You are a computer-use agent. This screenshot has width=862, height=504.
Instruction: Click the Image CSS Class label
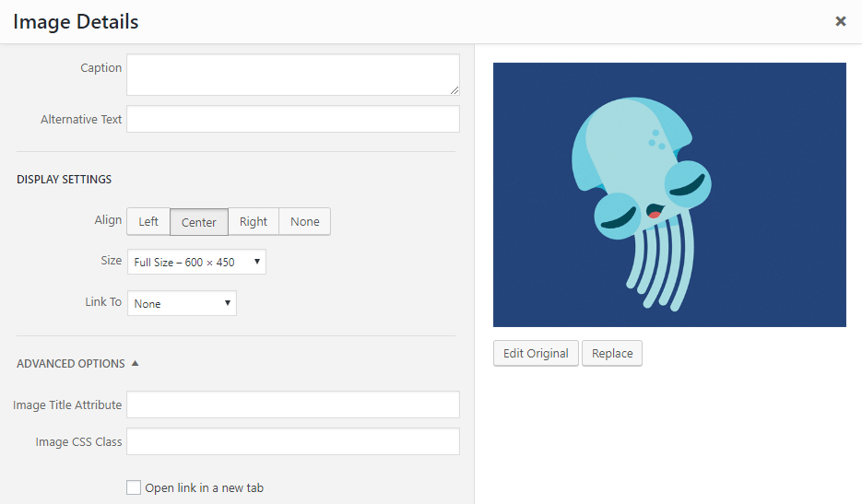[78, 442]
